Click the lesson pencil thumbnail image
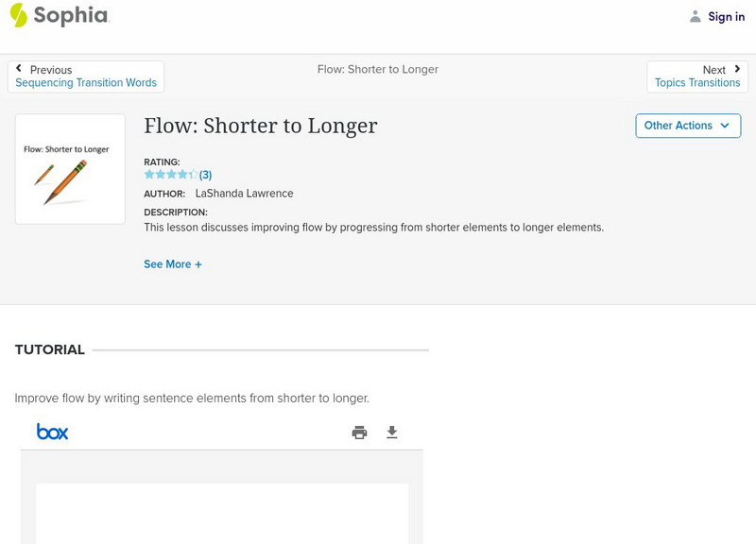This screenshot has width=756, height=544. (x=70, y=169)
